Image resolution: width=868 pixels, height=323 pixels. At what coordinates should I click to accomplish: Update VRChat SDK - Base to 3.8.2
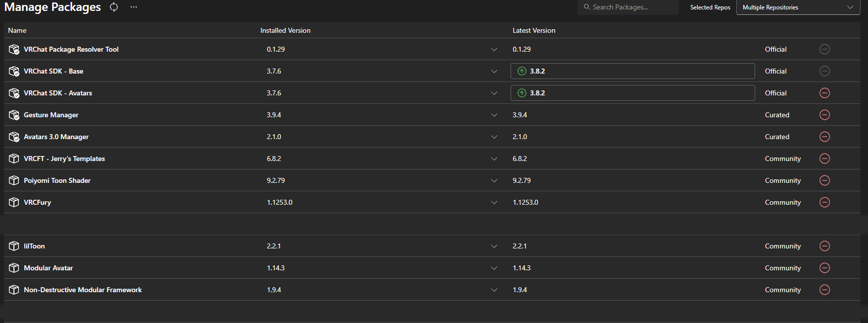[632, 71]
